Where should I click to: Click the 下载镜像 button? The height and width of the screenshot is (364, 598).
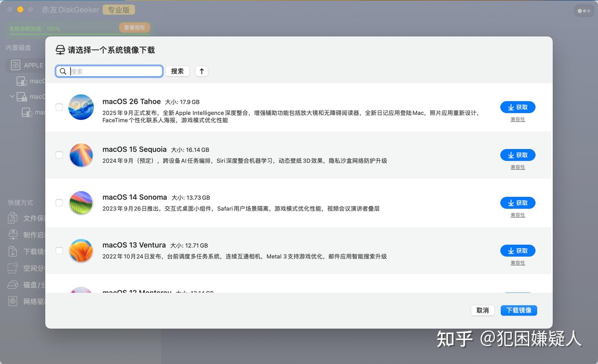pos(519,310)
